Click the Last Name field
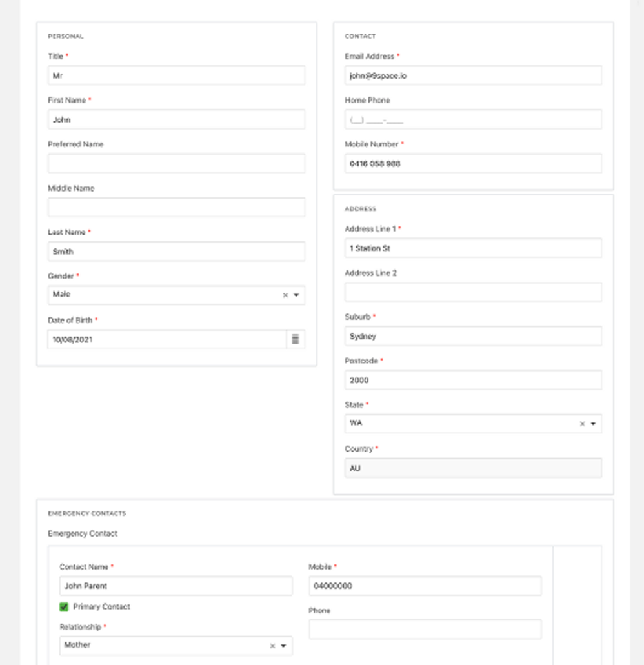Screen dimensions: 644x665 pyautogui.click(x=176, y=252)
